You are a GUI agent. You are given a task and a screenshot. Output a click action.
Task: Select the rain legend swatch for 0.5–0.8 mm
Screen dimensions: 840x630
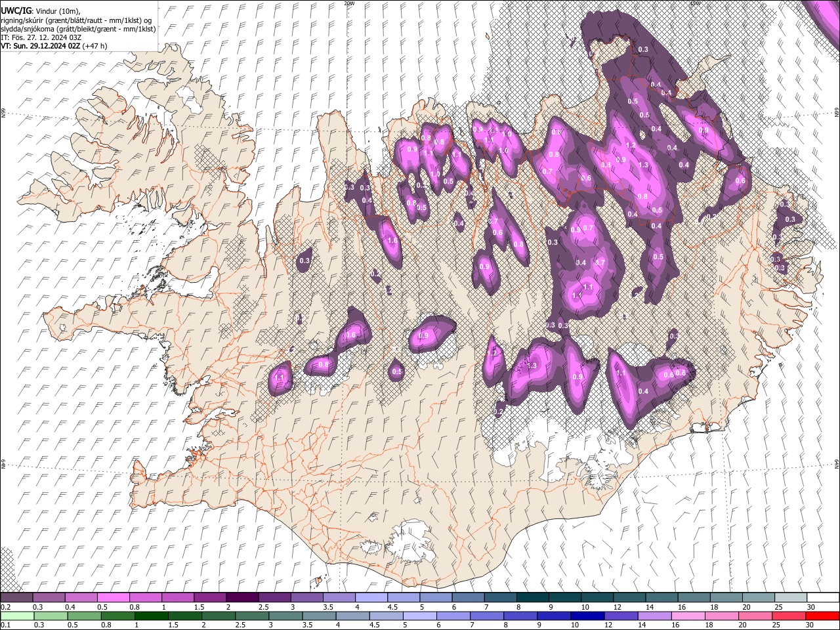[x=84, y=616]
